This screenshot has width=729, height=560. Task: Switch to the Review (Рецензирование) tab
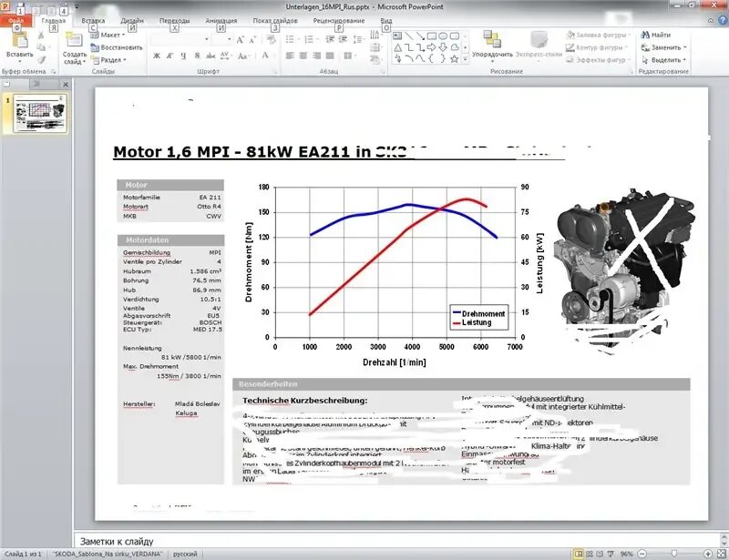click(339, 20)
